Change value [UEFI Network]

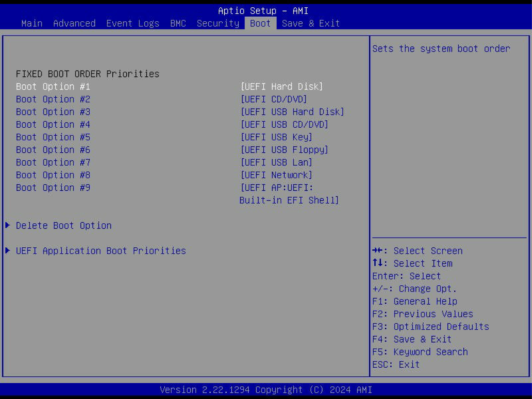276,175
